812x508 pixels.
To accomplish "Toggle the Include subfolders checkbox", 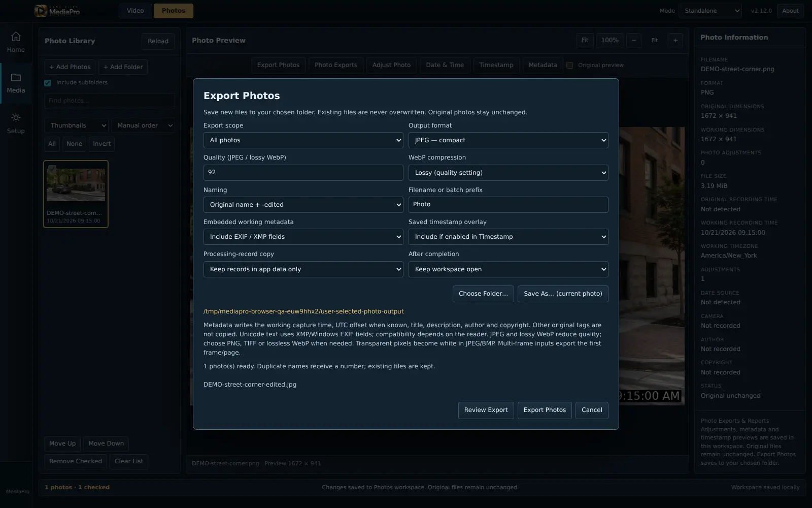I will tap(48, 83).
